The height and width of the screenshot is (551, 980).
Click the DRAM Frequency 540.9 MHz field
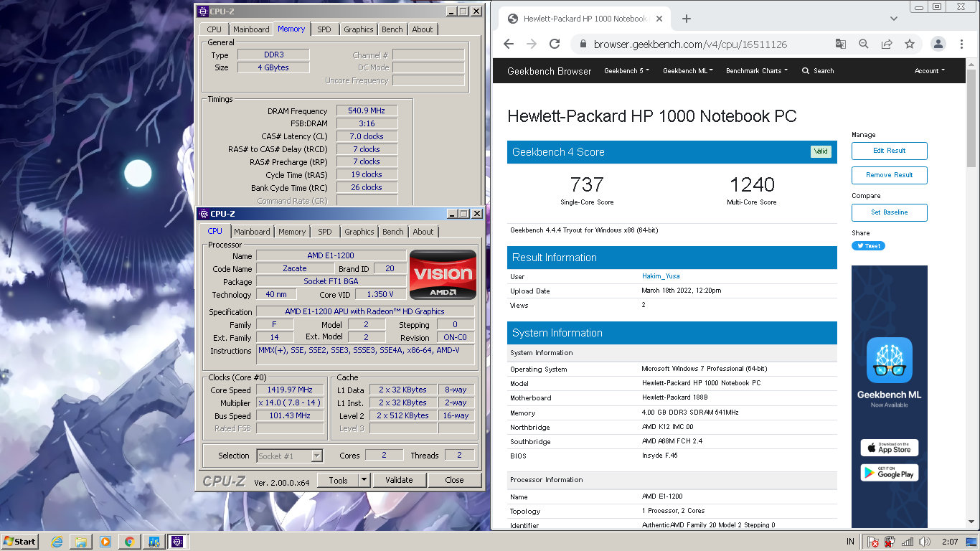click(367, 111)
